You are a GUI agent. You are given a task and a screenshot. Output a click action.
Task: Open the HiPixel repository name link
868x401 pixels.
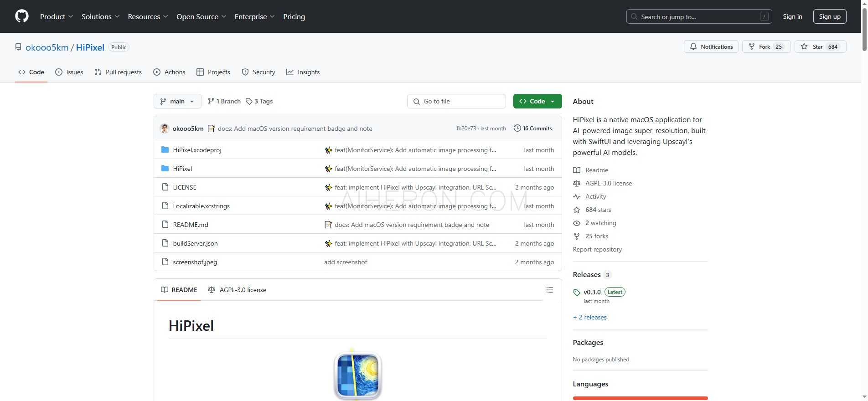coord(90,47)
